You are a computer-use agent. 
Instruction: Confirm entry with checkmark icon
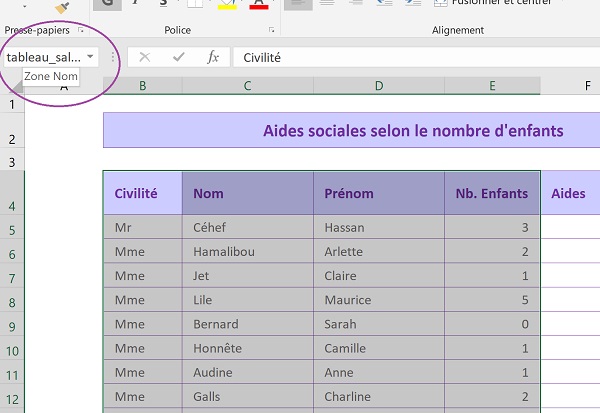pos(179,57)
